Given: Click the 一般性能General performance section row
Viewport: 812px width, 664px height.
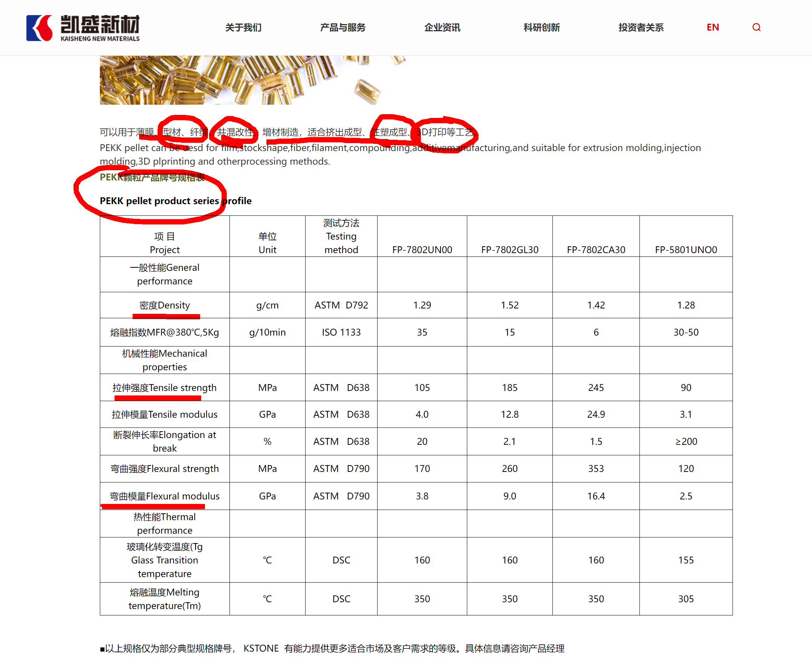Looking at the screenshot, I should click(x=416, y=275).
